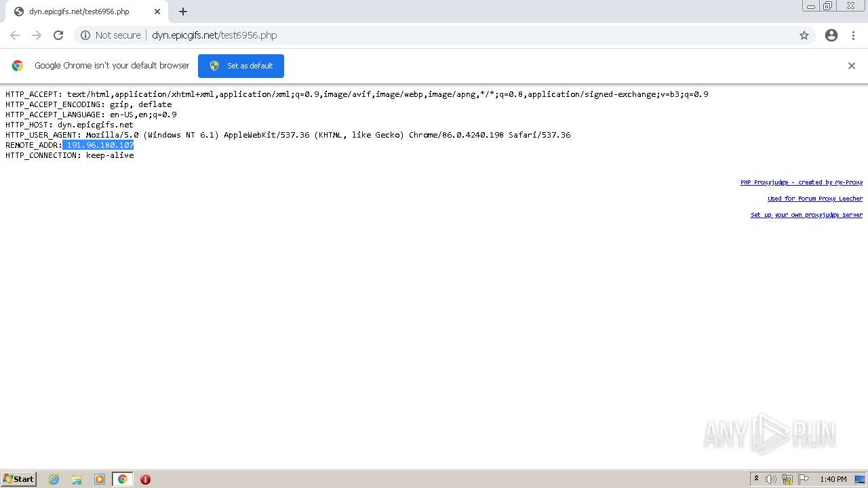Open Used for Forum Proxy Leecher link
868x488 pixels.
815,199
